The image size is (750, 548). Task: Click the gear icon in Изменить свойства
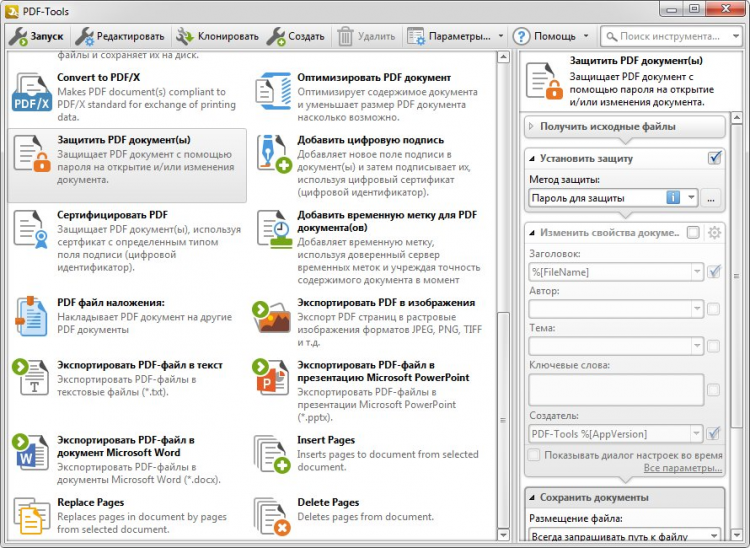click(x=714, y=233)
